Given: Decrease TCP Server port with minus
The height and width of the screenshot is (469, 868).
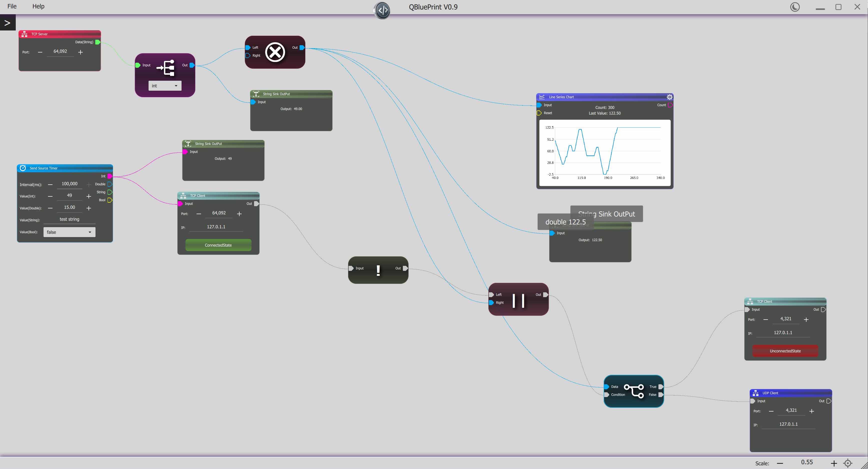Looking at the screenshot, I should (40, 52).
